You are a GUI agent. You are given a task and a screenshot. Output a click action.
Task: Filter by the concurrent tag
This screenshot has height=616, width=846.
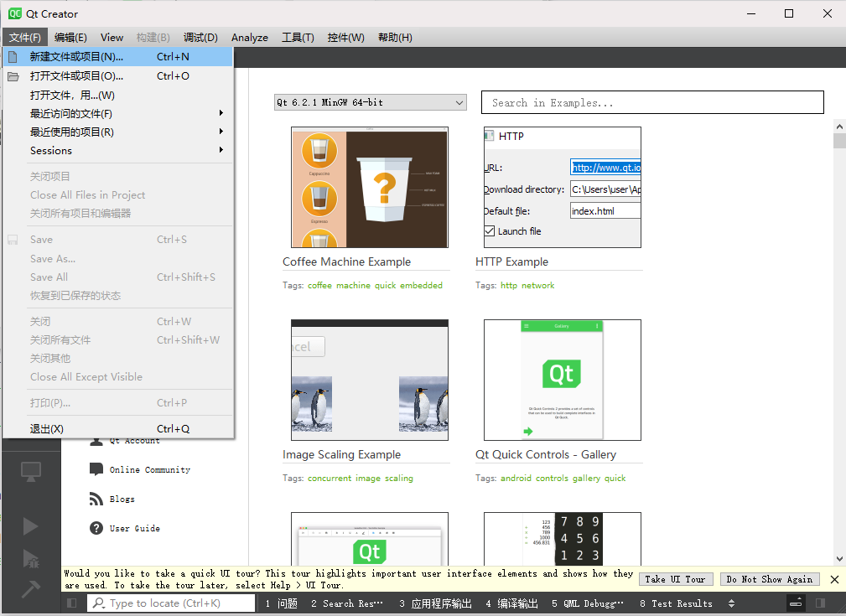tap(330, 479)
